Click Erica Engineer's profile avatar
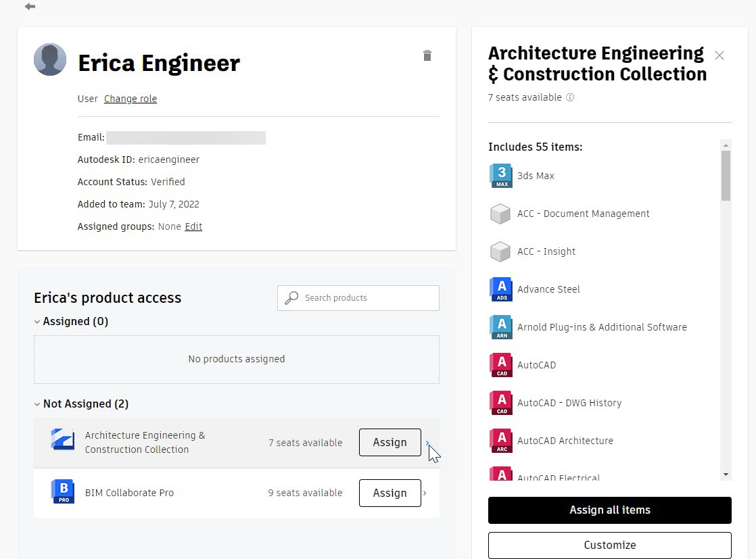756x559 pixels. point(50,59)
